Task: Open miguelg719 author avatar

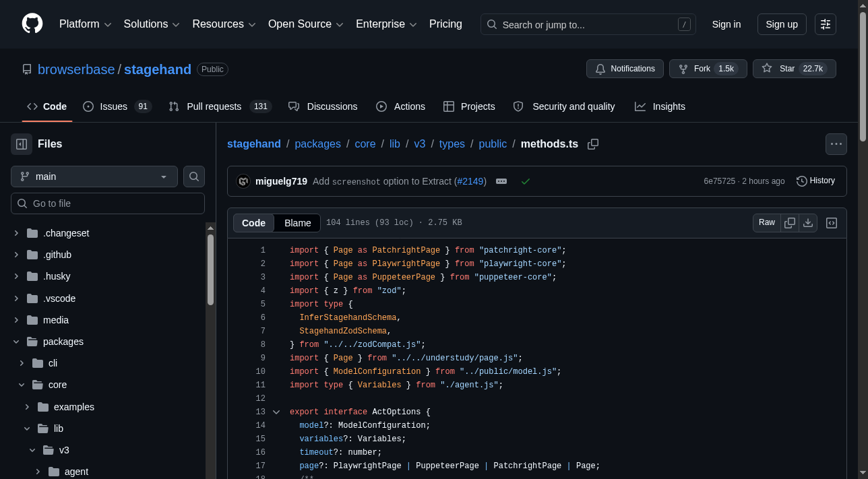Action: coord(243,181)
